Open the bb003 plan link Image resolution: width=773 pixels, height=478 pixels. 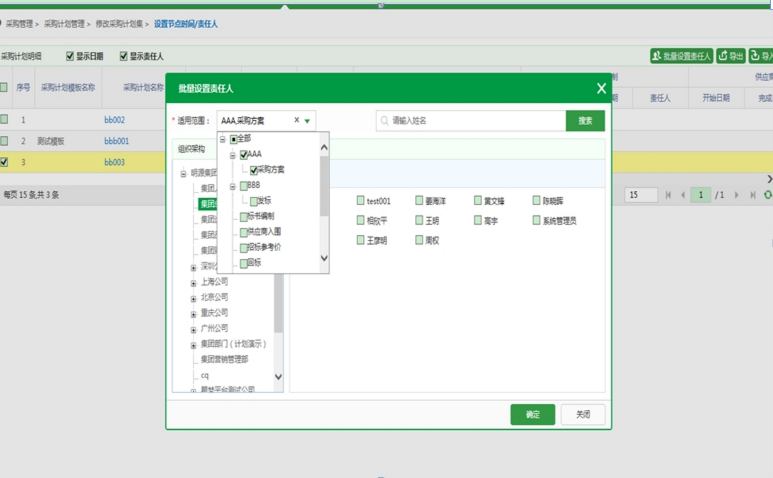[x=114, y=162]
